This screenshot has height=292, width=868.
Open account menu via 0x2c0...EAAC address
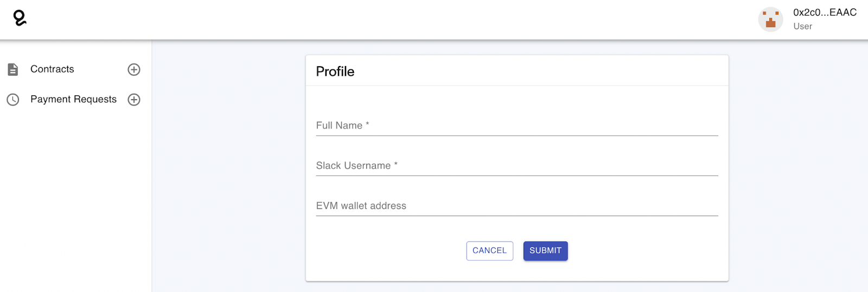pyautogui.click(x=825, y=12)
